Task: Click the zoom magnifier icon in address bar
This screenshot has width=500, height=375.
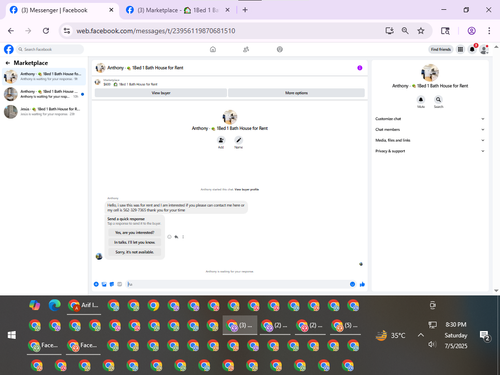Action: click(405, 31)
